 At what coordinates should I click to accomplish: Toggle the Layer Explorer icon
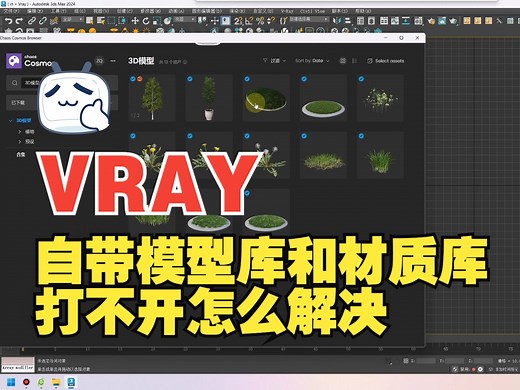point(371,21)
